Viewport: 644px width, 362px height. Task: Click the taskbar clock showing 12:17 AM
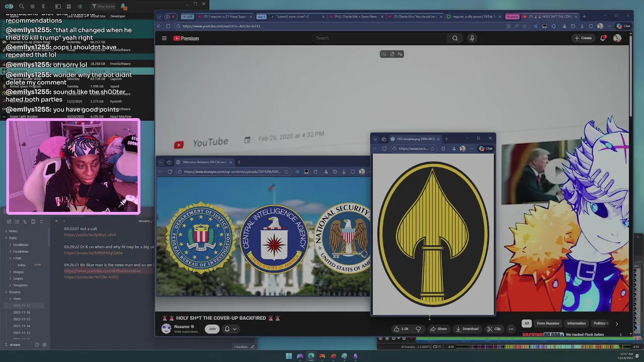click(624, 356)
